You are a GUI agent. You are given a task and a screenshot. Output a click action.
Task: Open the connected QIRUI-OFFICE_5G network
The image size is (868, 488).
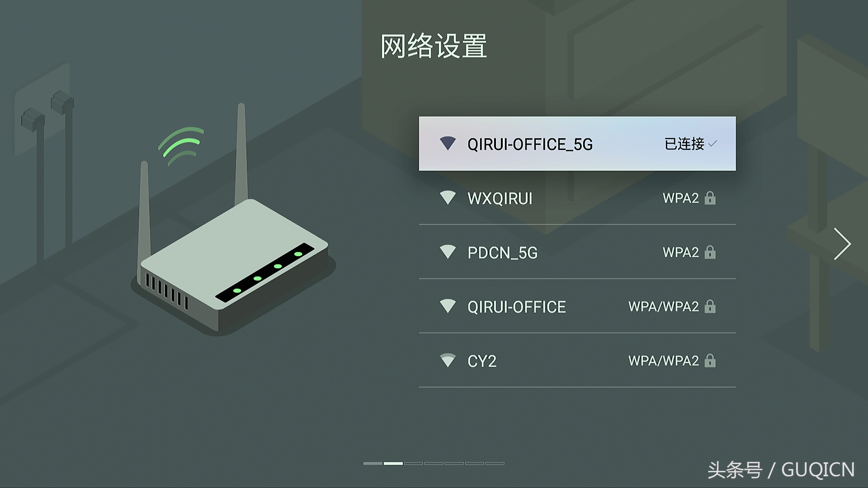[577, 144]
